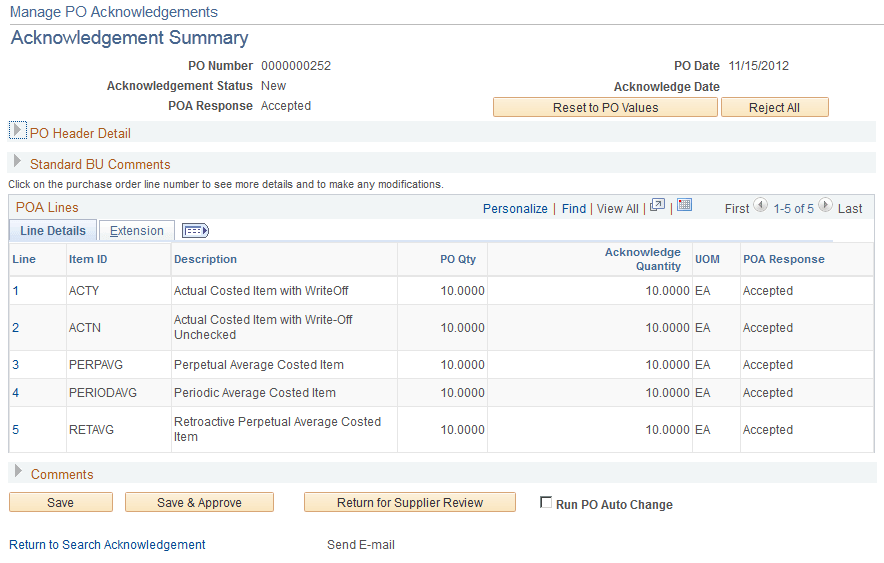Sort by POA Response column header

pyautogui.click(x=784, y=259)
